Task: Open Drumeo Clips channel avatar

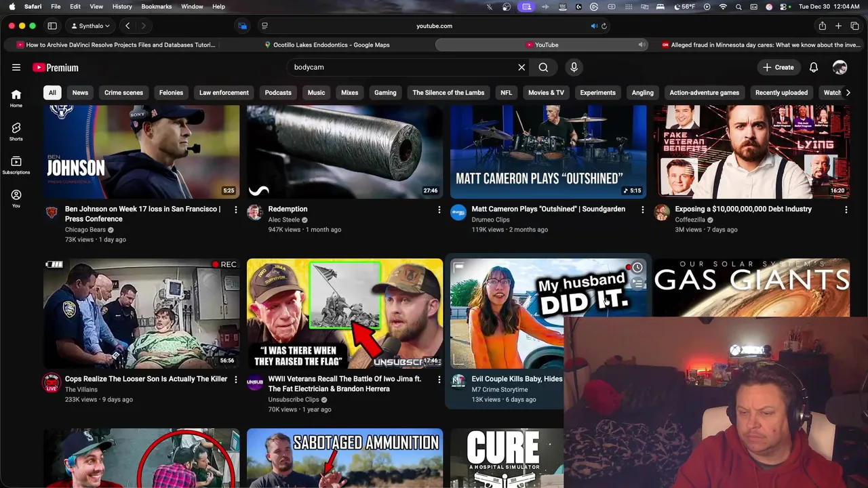Action: pos(458,212)
